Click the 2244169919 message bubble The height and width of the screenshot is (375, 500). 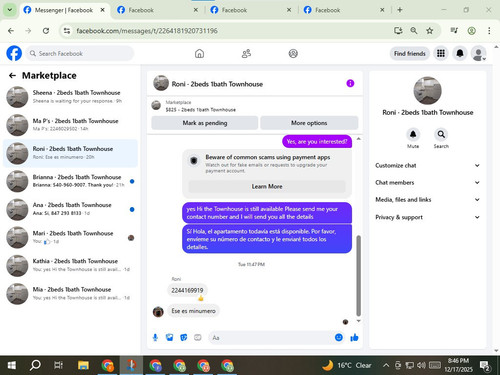pyautogui.click(x=187, y=290)
